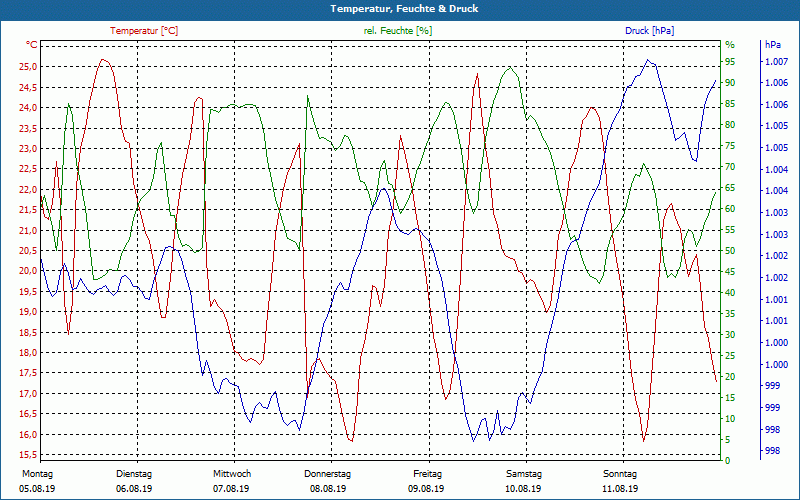Click the Temperatur [°C] legend label
The image size is (800, 500).
[x=144, y=31]
